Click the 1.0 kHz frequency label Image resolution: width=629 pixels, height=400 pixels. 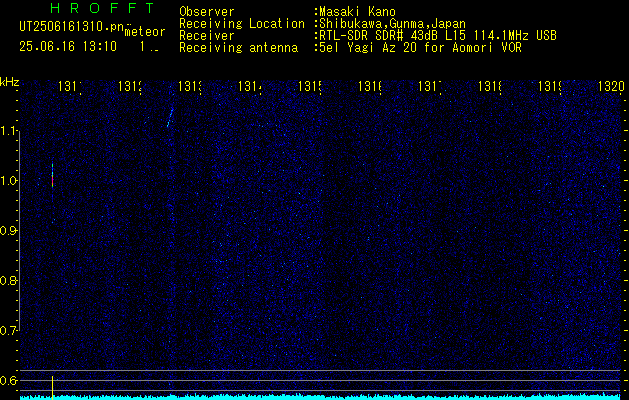pyautogui.click(x=8, y=180)
